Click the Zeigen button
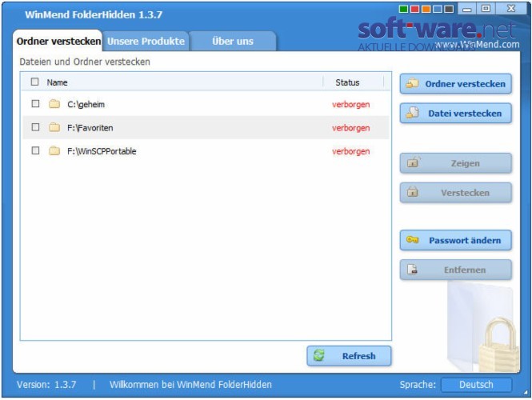 click(x=456, y=163)
